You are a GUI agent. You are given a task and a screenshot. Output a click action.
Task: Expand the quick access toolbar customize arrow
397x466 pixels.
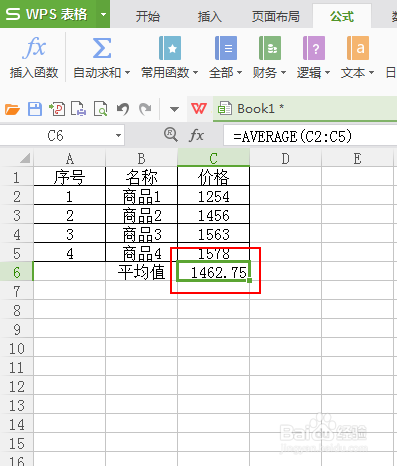(x=174, y=109)
